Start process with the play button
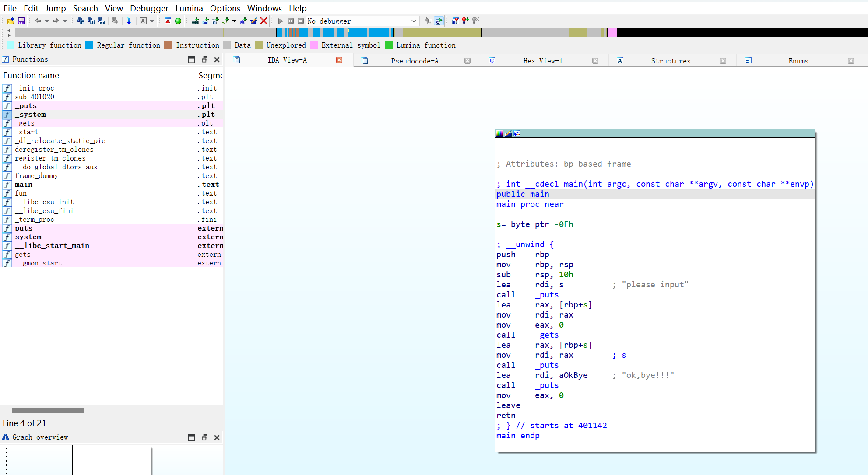This screenshot has width=868, height=475. pos(281,21)
